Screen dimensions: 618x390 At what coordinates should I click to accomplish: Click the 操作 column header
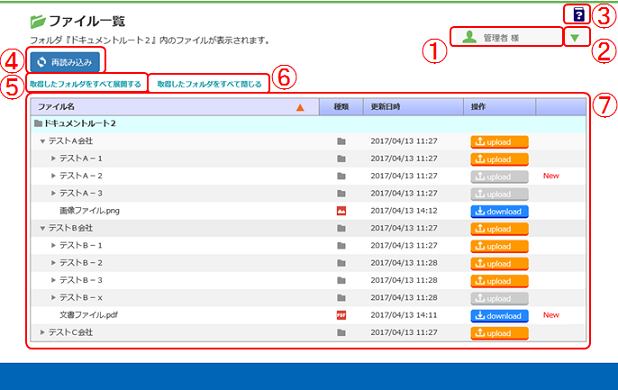pos(499,107)
